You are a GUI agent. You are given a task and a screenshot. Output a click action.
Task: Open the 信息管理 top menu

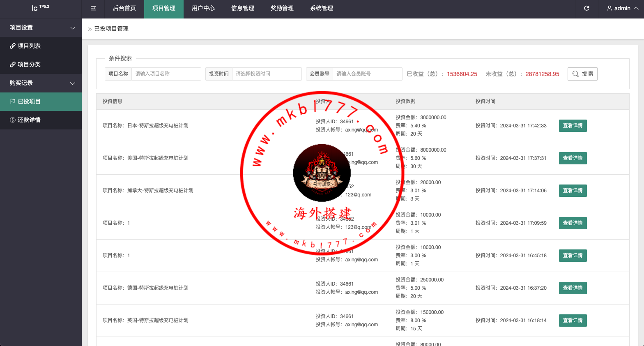tap(243, 8)
